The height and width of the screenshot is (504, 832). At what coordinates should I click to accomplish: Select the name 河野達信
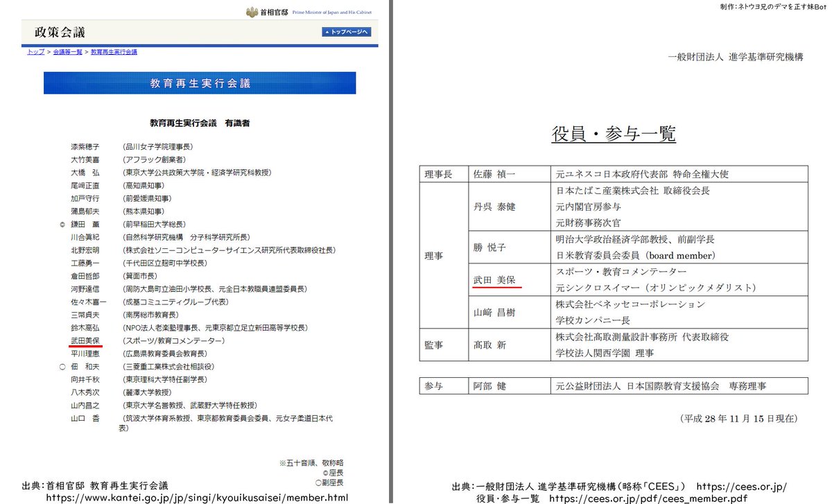point(85,289)
